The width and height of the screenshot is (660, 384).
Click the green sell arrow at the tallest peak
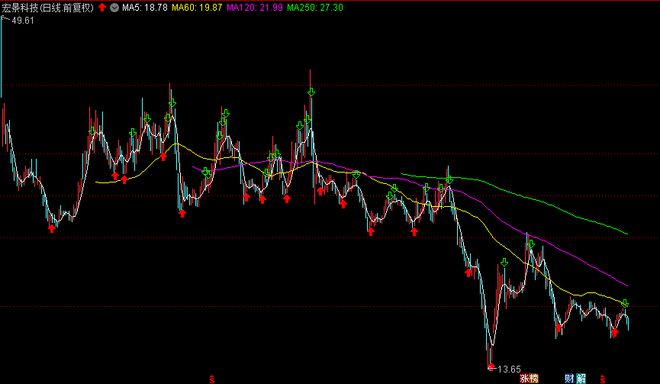(311, 92)
